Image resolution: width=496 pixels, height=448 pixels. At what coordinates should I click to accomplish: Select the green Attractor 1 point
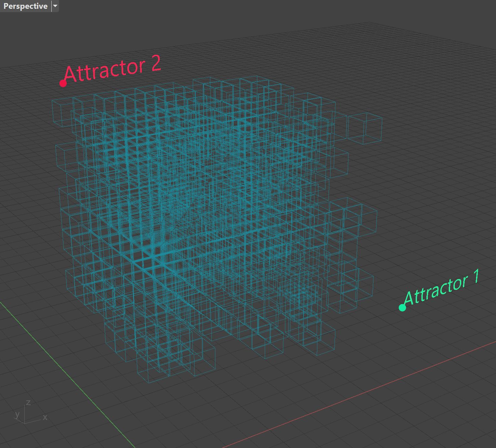point(402,307)
